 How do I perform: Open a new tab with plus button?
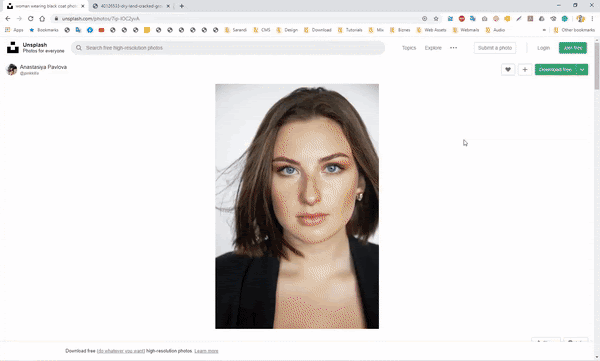[182, 6]
